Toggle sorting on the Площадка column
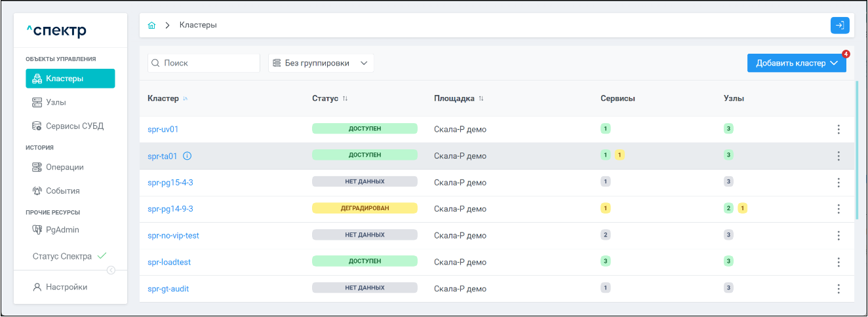This screenshot has height=317, width=868. pos(481,99)
